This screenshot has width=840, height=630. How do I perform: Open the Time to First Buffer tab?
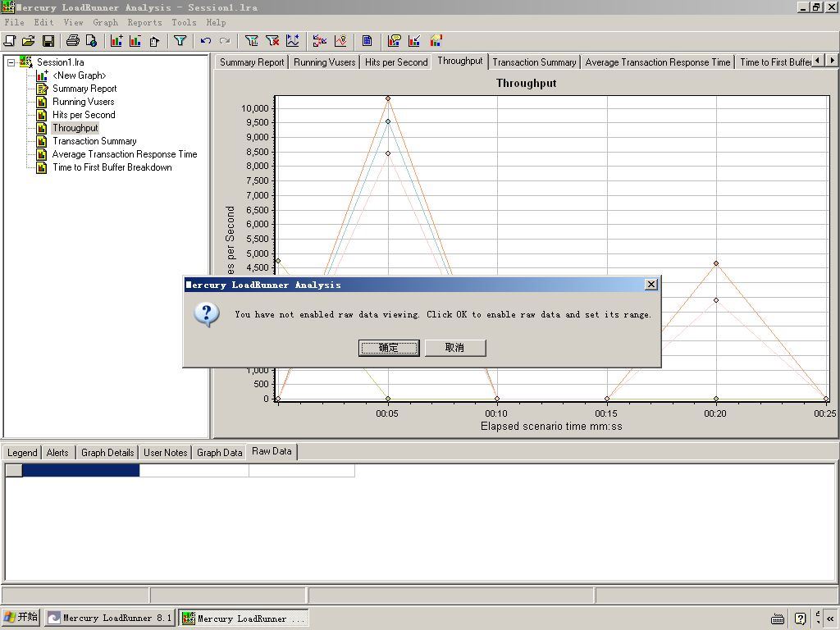pos(775,62)
